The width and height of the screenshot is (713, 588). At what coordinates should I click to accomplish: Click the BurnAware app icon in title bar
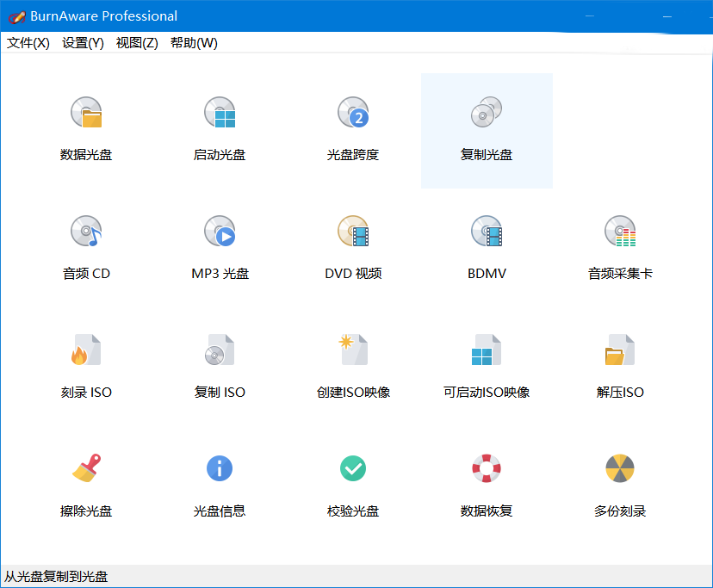pyautogui.click(x=17, y=17)
